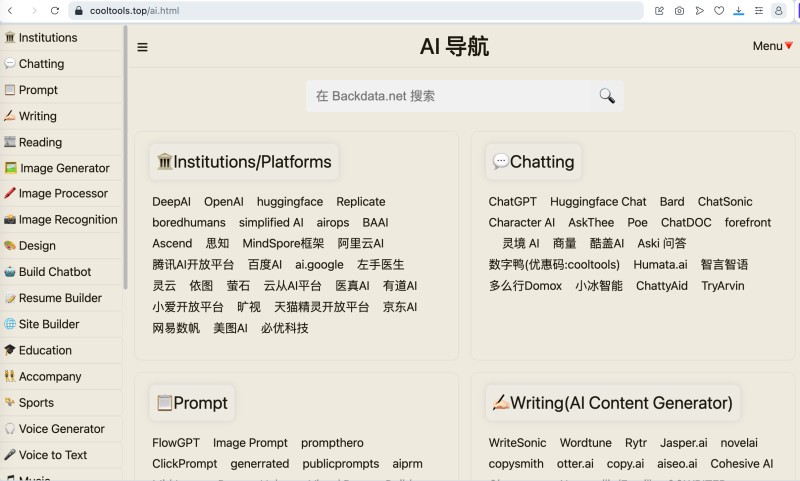Open the Menu dropdown with red arrow
This screenshot has height=481, width=800.
[772, 46]
